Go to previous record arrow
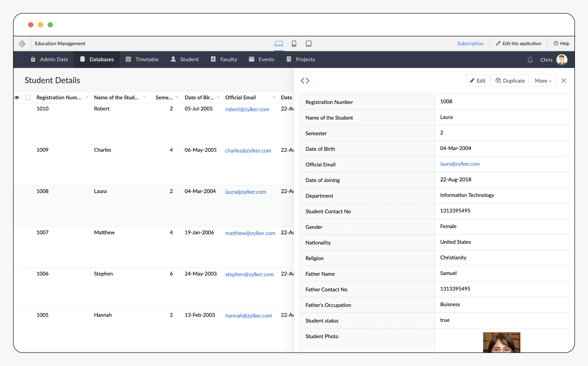Image resolution: width=588 pixels, height=366 pixels. click(x=302, y=81)
